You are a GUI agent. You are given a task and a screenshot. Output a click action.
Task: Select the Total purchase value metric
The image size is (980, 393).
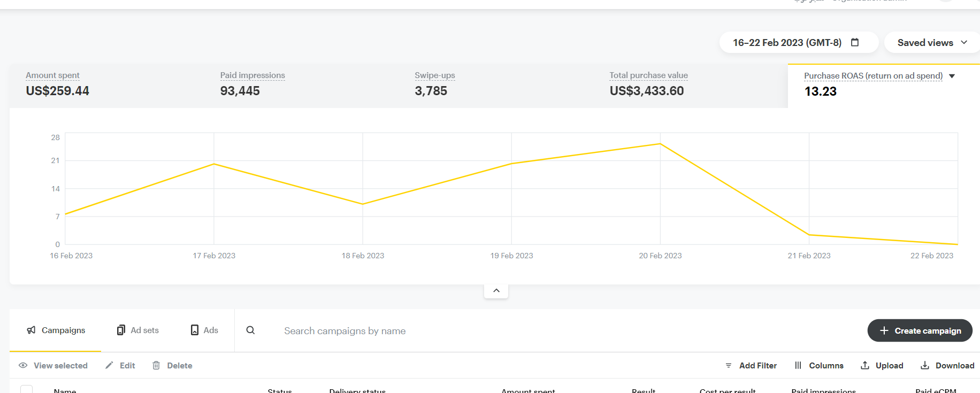click(x=648, y=84)
